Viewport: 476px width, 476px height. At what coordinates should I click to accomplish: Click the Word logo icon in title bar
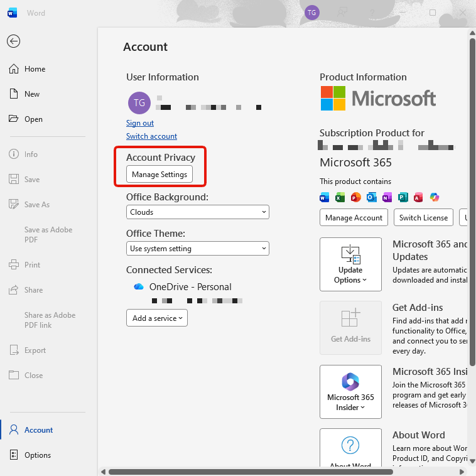coord(12,13)
